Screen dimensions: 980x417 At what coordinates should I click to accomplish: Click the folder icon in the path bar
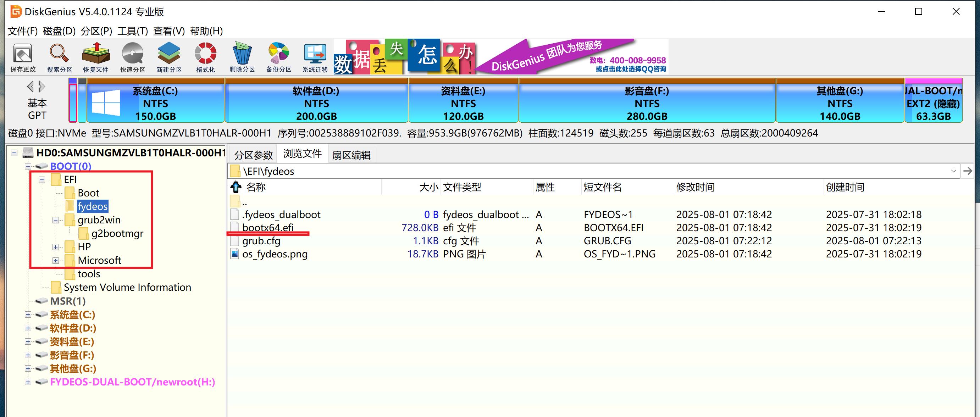[x=235, y=171]
